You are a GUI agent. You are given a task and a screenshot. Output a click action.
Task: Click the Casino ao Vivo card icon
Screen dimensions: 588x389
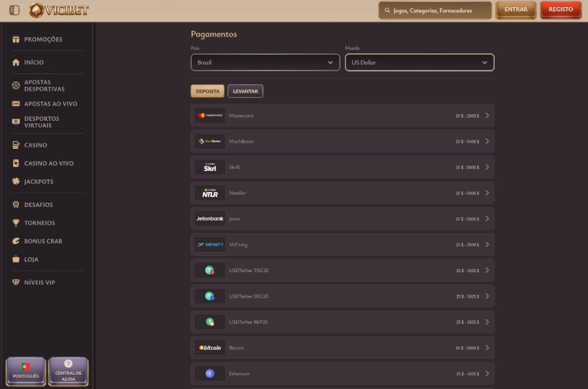click(x=16, y=163)
